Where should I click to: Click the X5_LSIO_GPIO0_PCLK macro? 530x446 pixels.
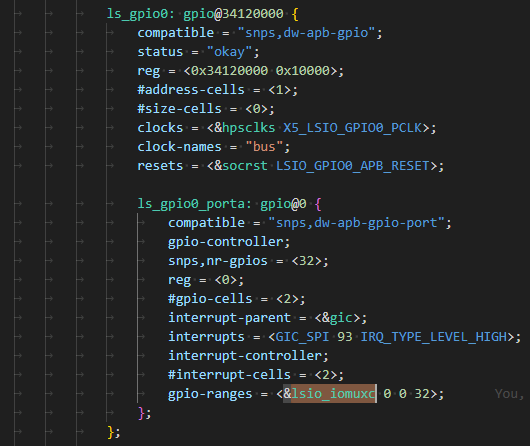(353, 128)
